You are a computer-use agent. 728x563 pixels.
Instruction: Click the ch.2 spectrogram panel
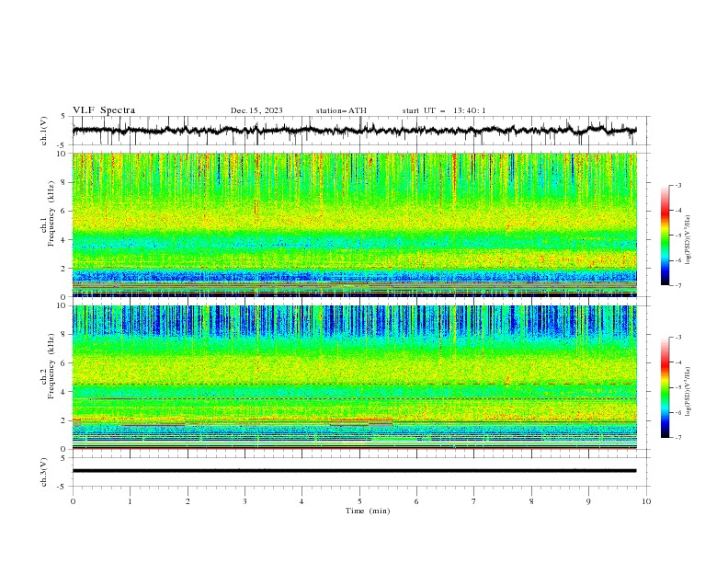click(x=354, y=377)
